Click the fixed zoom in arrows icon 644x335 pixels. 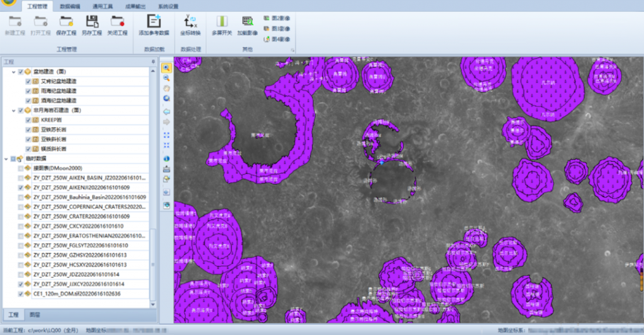point(166,135)
